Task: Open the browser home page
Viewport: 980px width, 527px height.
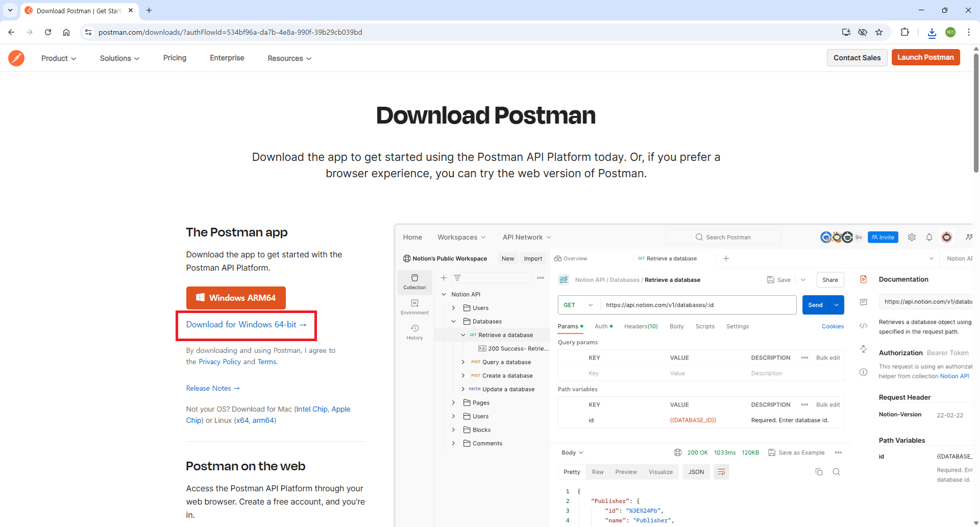Action: [66, 32]
